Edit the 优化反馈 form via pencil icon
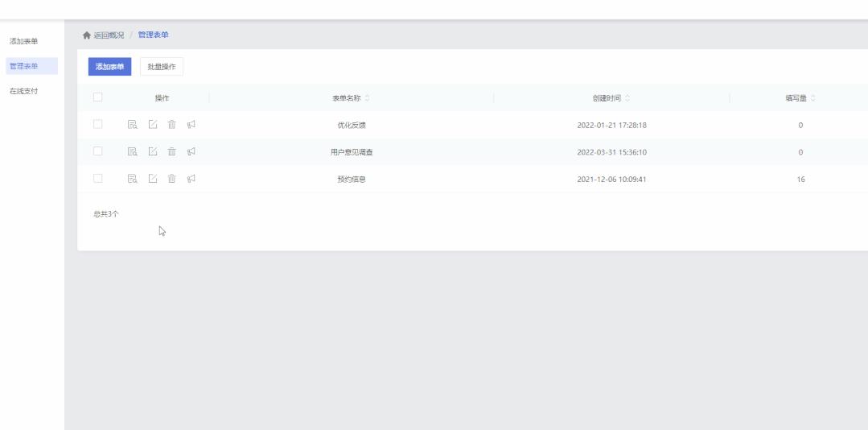Image resolution: width=868 pixels, height=430 pixels. [x=153, y=125]
